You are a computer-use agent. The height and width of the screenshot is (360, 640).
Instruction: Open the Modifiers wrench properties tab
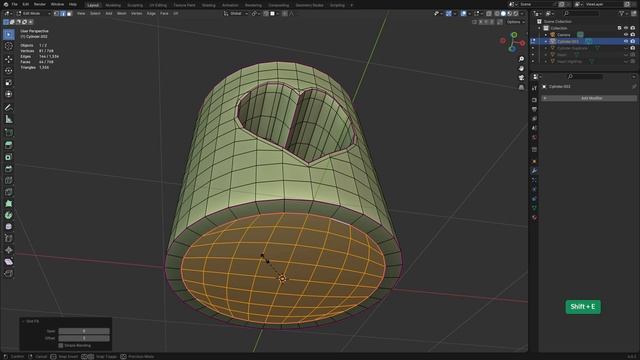click(x=534, y=171)
